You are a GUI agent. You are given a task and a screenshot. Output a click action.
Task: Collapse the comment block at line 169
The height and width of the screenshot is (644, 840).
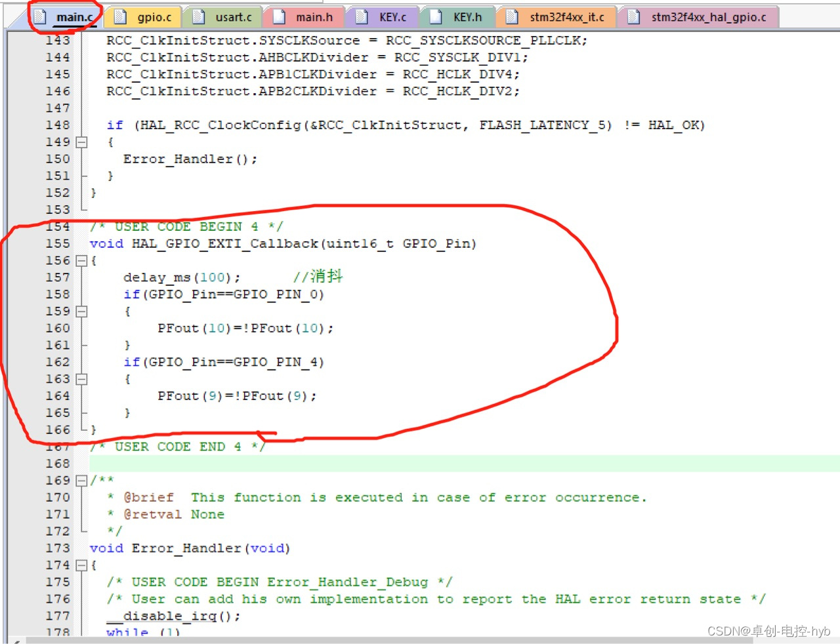click(x=81, y=481)
